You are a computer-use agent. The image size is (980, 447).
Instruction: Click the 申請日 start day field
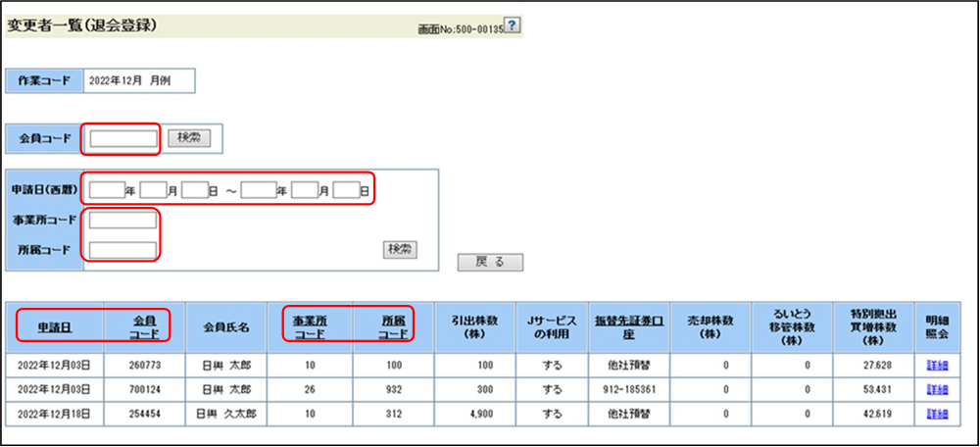pos(194,189)
